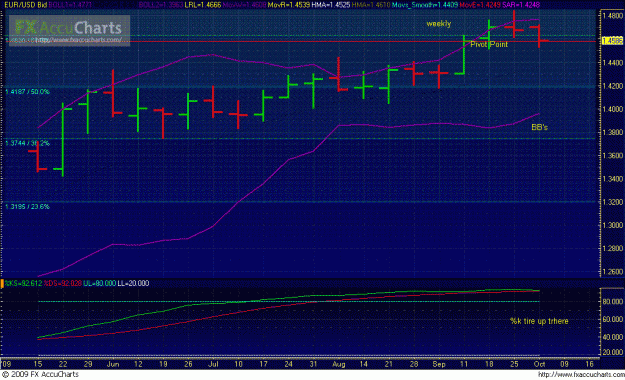Click the LL=20.000 lower limit label
625x380 pixels.
[133, 284]
